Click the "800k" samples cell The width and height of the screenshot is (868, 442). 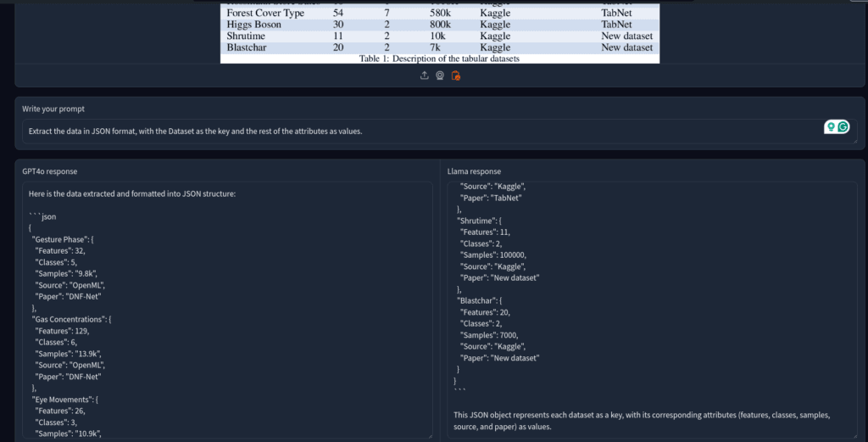[x=440, y=25]
